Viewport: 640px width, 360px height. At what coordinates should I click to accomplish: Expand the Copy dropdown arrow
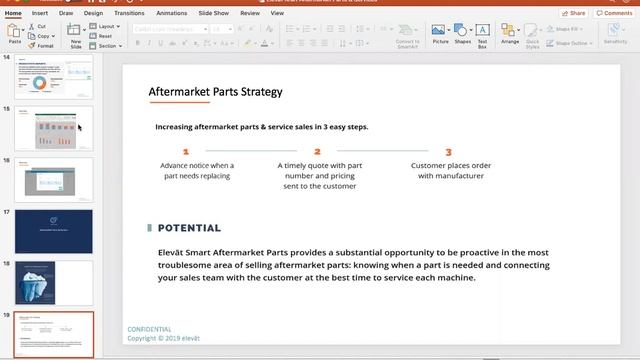click(x=53, y=36)
